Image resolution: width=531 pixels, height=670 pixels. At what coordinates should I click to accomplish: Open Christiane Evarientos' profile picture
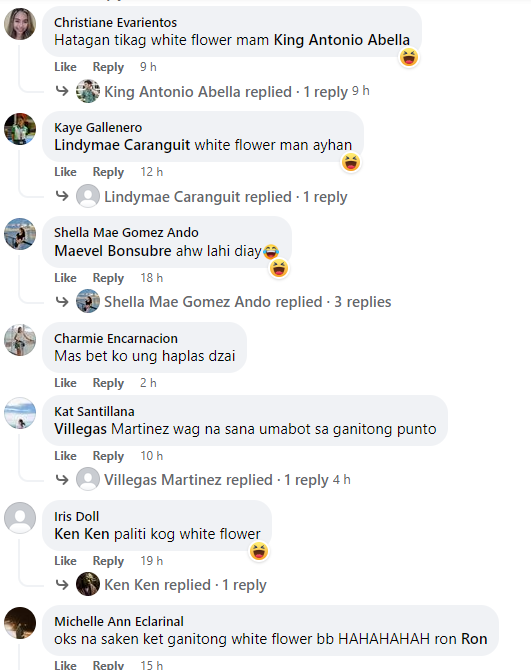click(20, 24)
